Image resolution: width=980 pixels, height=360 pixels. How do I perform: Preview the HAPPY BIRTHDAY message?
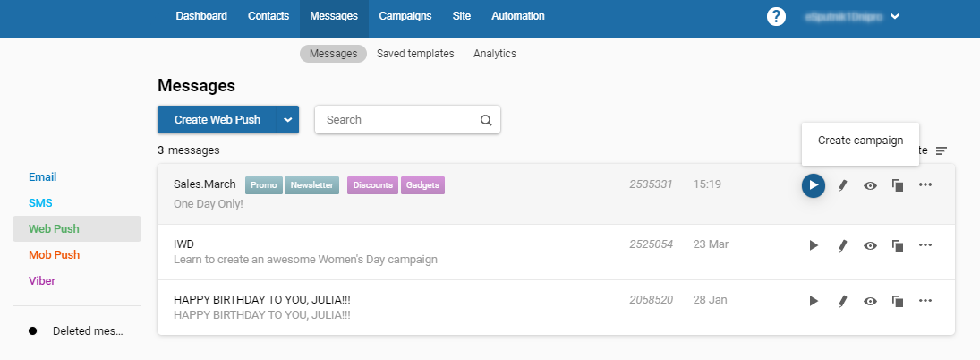(870, 301)
